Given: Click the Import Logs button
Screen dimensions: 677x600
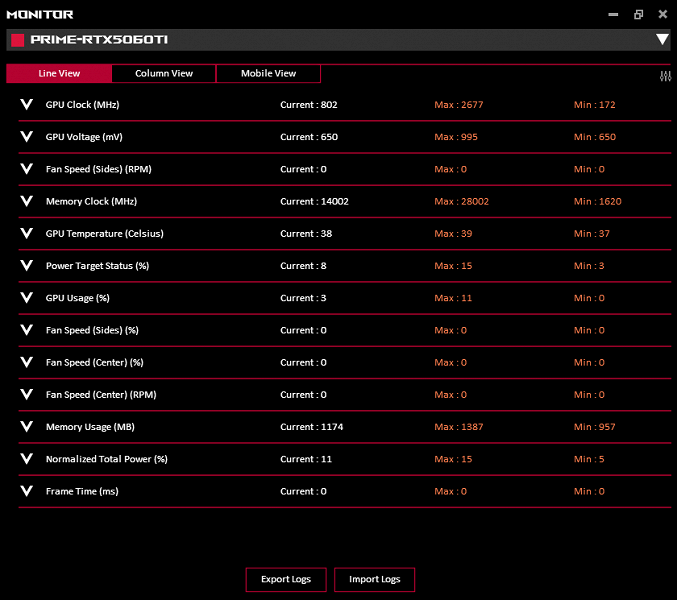Looking at the screenshot, I should tap(374, 579).
